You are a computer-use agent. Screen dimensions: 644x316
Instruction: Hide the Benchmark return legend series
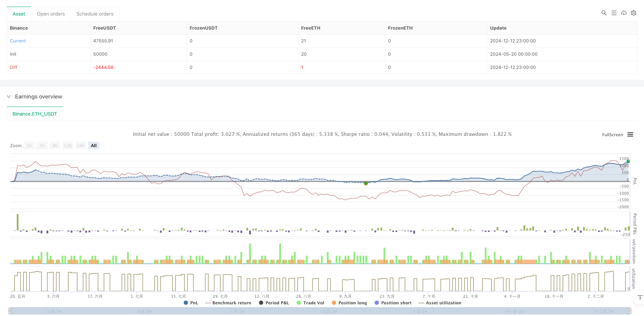228,303
